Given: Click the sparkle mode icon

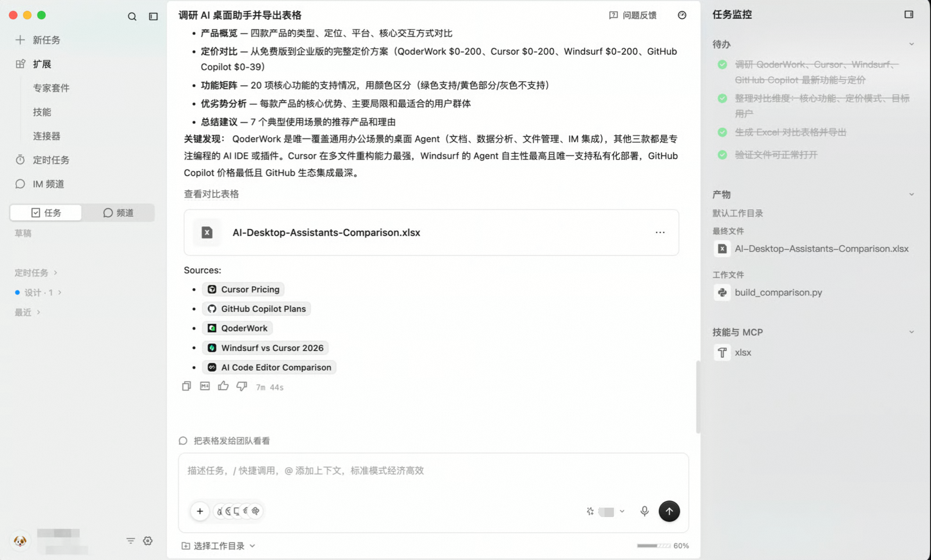Looking at the screenshot, I should (590, 511).
